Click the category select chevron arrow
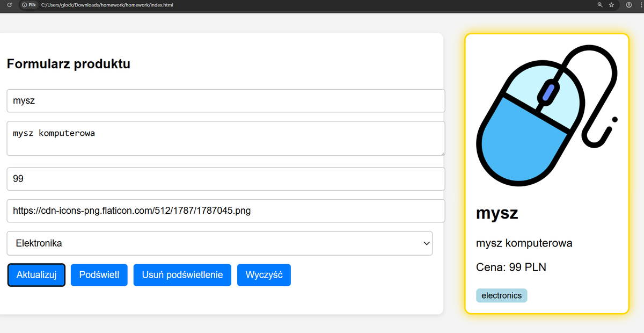This screenshot has height=333, width=644. pos(427,243)
